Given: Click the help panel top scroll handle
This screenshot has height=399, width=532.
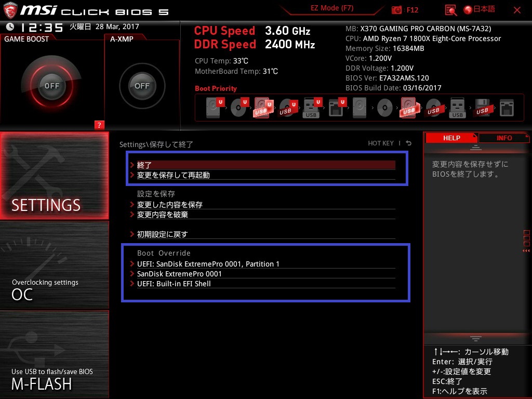Looking at the screenshot, I should tap(476, 148).
